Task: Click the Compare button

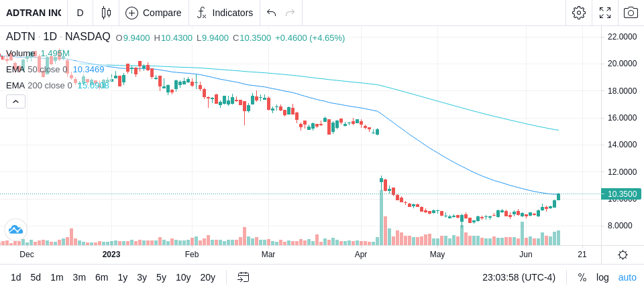Action: point(154,13)
